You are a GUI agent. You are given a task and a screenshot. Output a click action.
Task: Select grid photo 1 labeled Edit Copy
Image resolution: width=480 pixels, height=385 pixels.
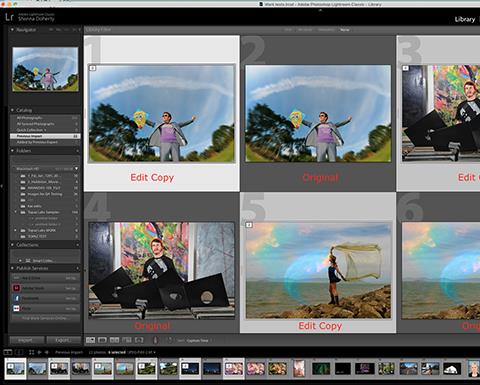tap(162, 113)
